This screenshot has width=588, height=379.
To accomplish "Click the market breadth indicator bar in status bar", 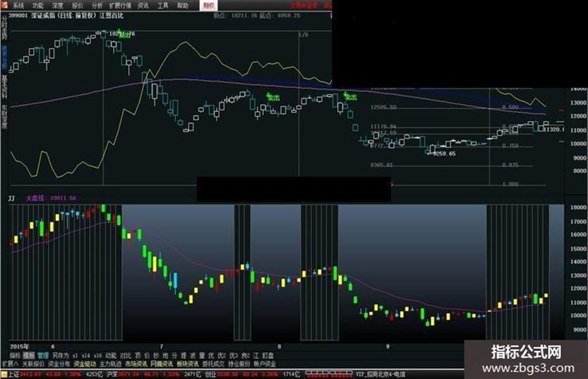I will (329, 373).
